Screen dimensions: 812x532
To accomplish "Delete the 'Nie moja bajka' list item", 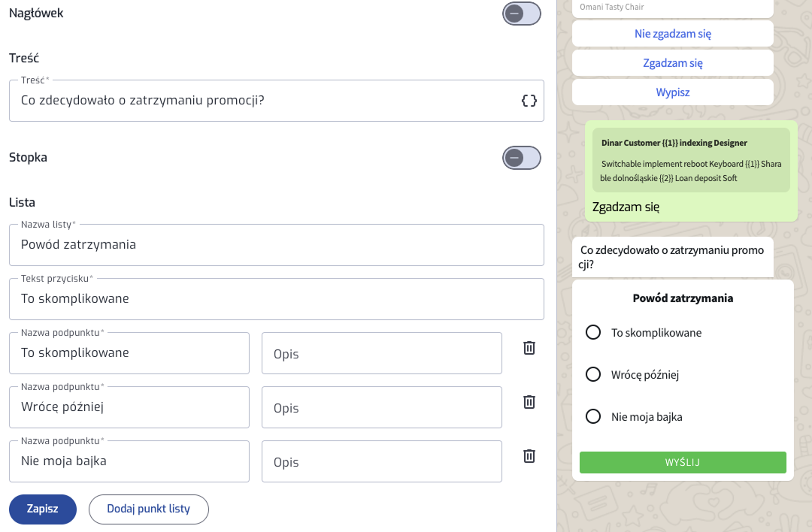I will (x=529, y=456).
